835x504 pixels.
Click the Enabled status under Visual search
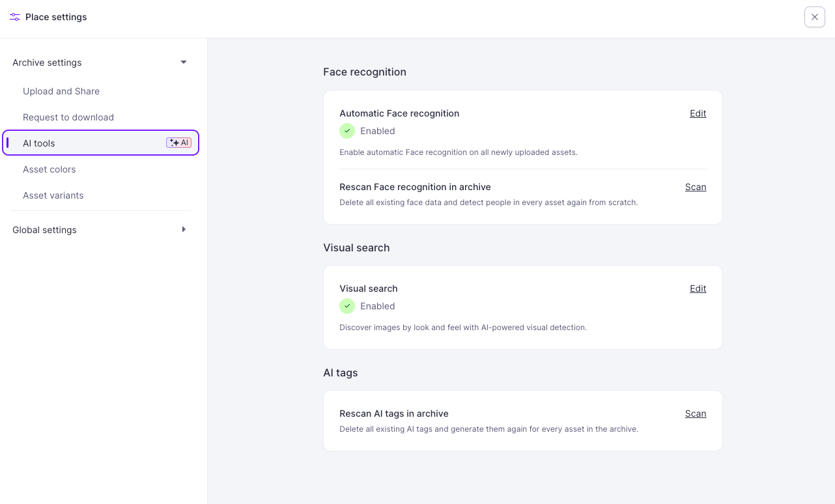pos(378,306)
